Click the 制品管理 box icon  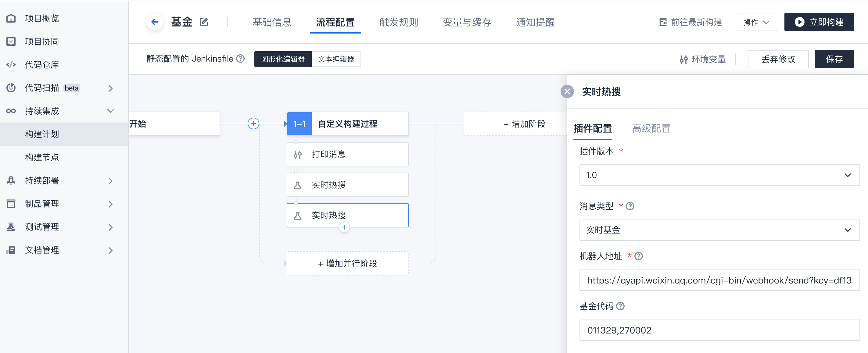tap(11, 203)
